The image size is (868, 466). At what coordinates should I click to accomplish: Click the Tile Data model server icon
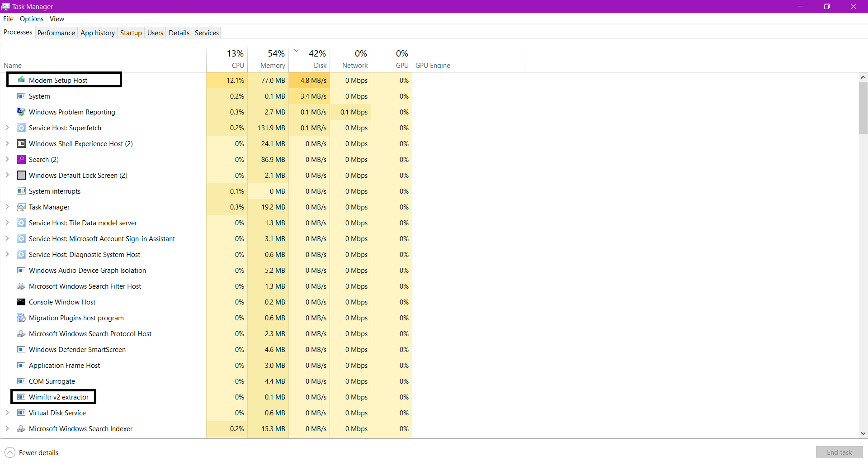pos(21,223)
